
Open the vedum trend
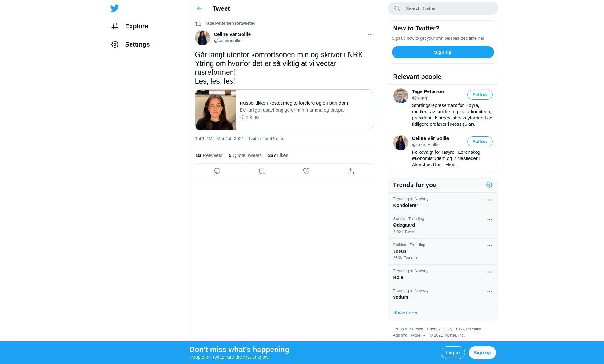(x=443, y=294)
